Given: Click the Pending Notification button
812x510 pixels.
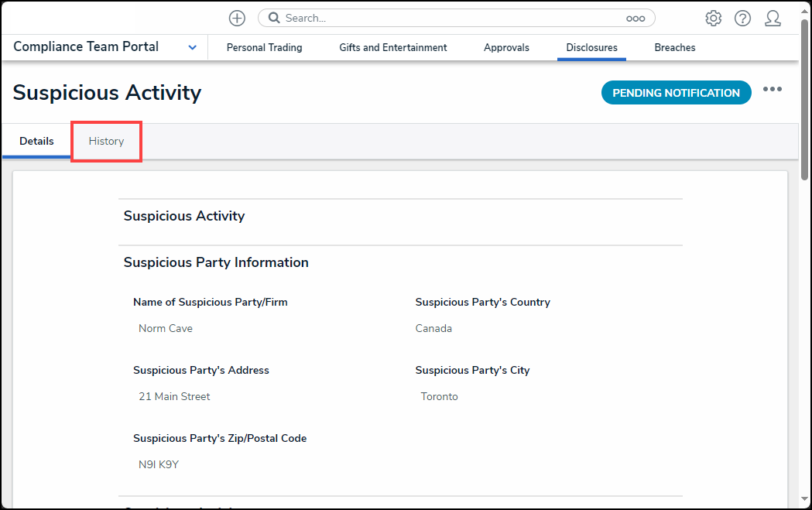Looking at the screenshot, I should [676, 93].
